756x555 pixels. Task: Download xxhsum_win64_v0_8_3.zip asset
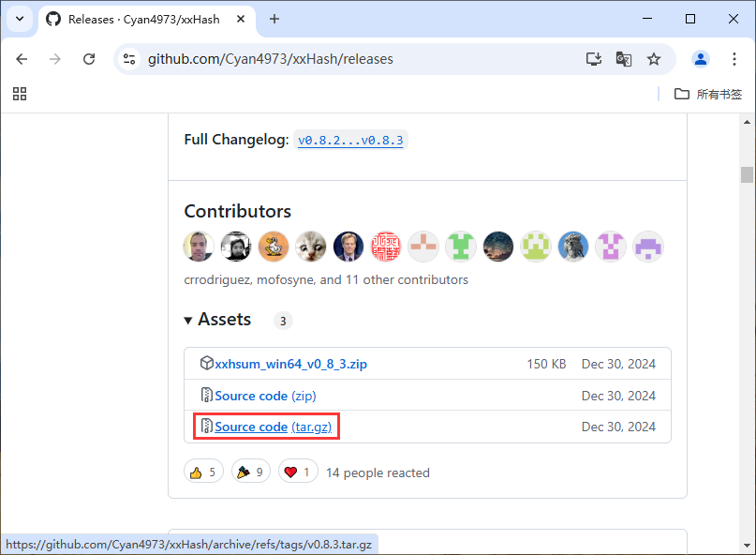pyautogui.click(x=290, y=364)
